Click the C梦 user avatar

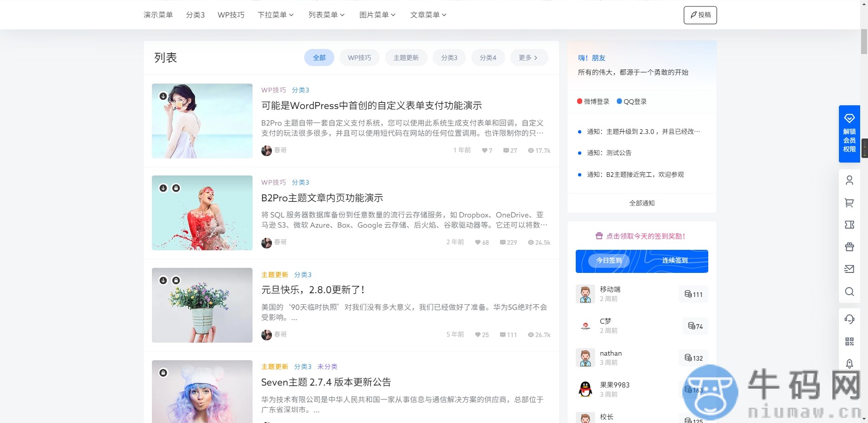(x=585, y=326)
